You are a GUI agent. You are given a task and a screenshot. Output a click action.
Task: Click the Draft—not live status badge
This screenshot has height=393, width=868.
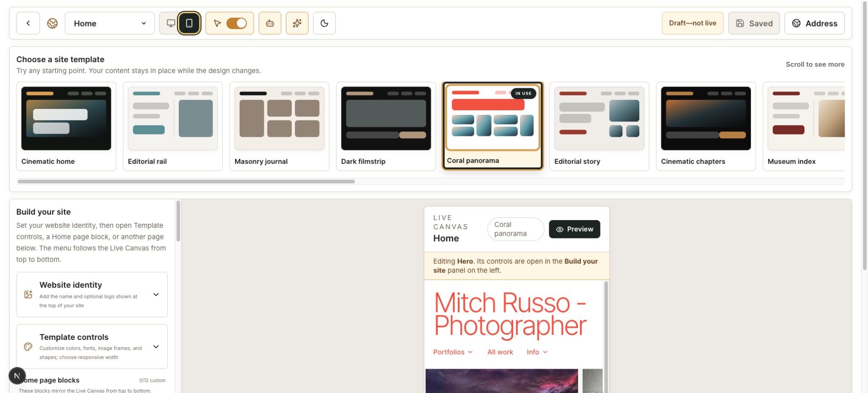click(x=692, y=23)
